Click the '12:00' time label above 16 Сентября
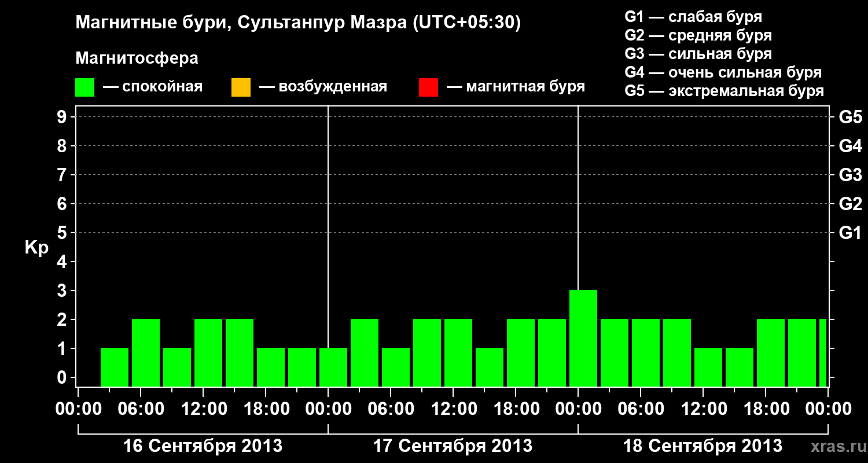This screenshot has width=868, height=463. point(203,409)
